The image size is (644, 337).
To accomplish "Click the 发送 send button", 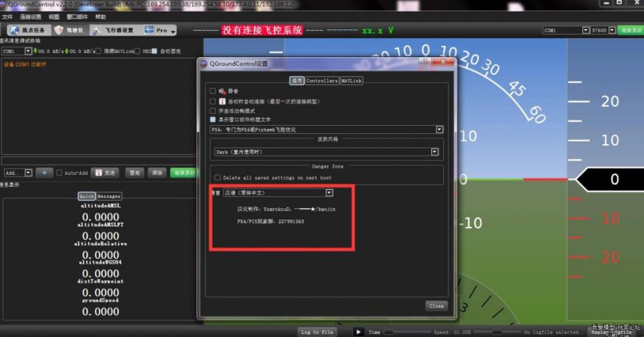I will [106, 173].
